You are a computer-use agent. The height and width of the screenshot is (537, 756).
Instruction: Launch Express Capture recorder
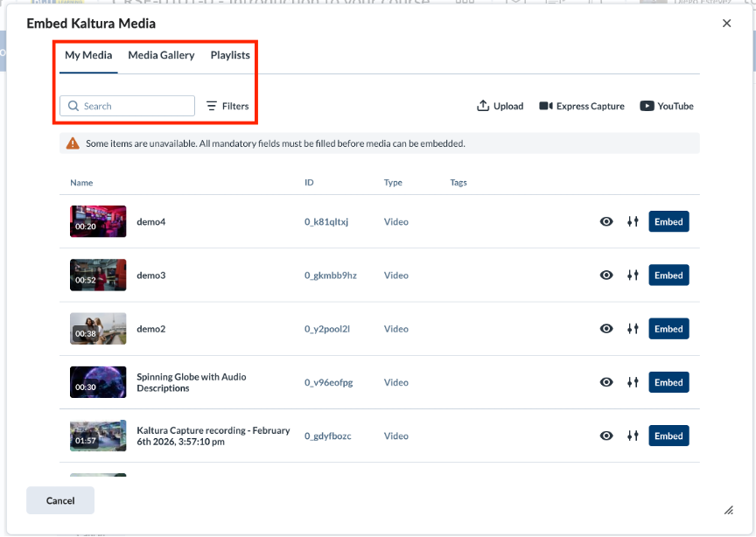tap(582, 106)
